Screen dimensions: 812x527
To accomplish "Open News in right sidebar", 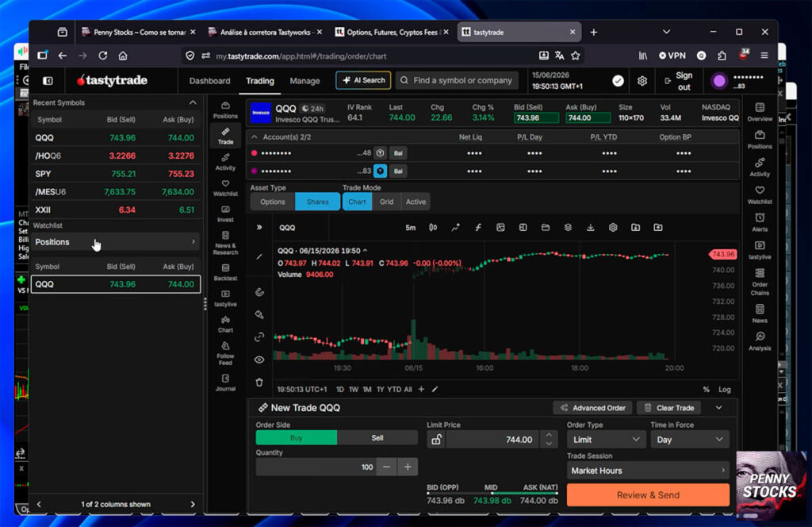I will click(760, 314).
